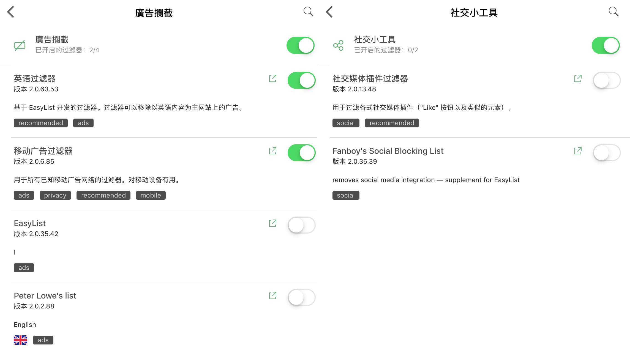630x364 pixels.
Task: Open search on the 廣告攔截 screen
Action: pyautogui.click(x=308, y=12)
